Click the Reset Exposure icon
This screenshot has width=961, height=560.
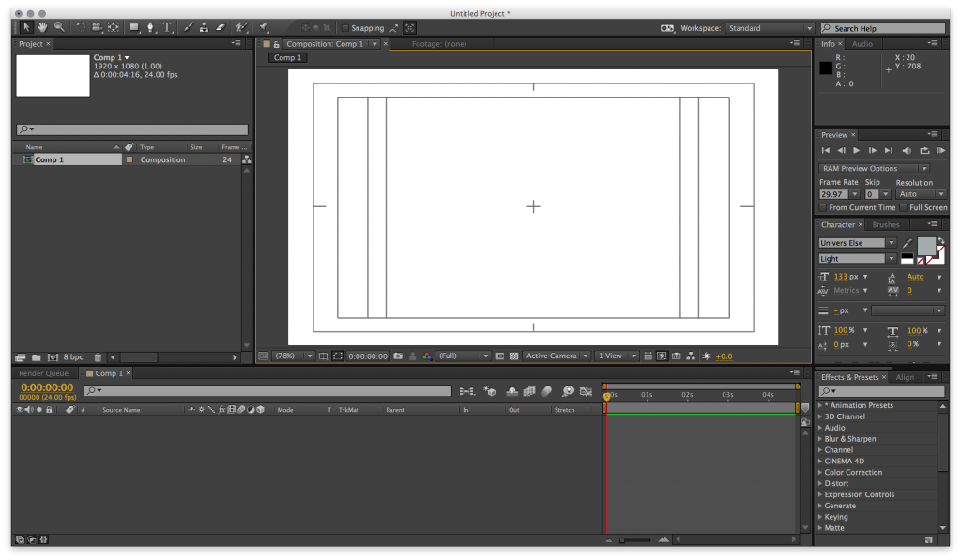tap(706, 356)
